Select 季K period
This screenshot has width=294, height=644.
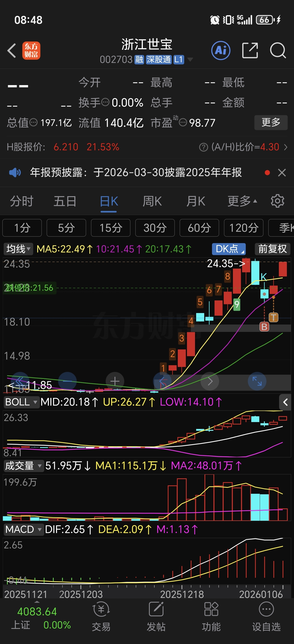[281, 228]
